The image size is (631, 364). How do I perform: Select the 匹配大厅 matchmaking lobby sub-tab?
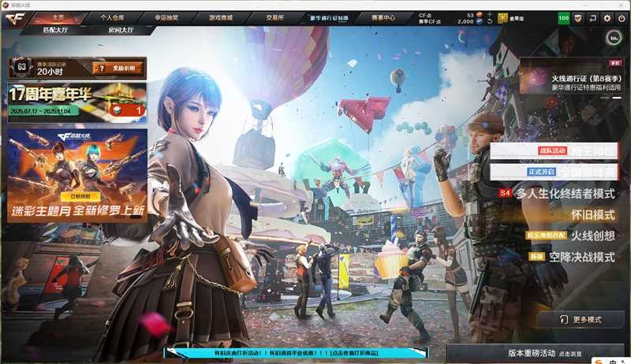(x=55, y=30)
